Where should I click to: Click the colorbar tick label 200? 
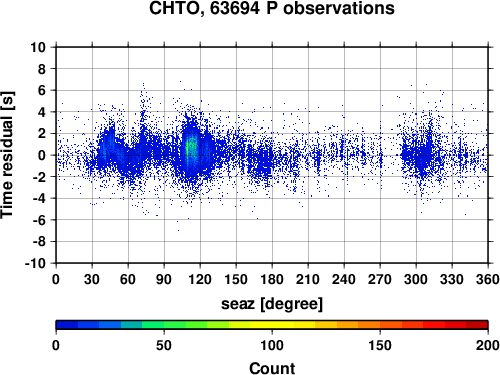[x=487, y=345]
